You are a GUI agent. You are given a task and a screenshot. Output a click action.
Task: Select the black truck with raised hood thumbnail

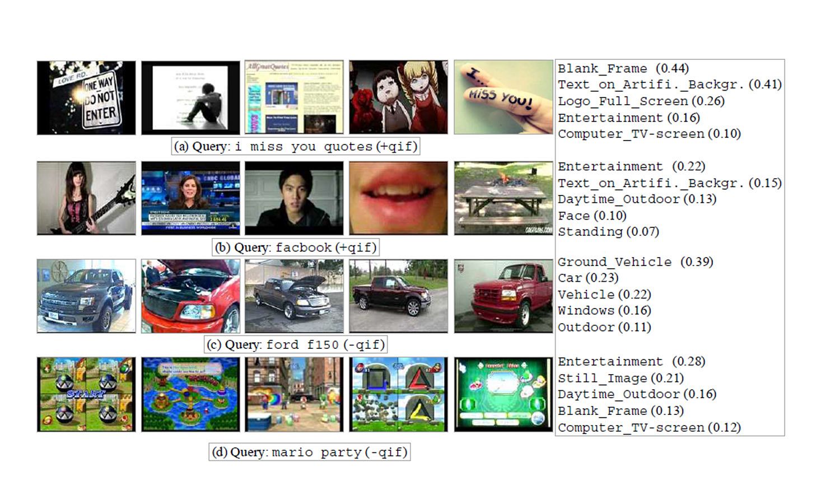(x=294, y=296)
